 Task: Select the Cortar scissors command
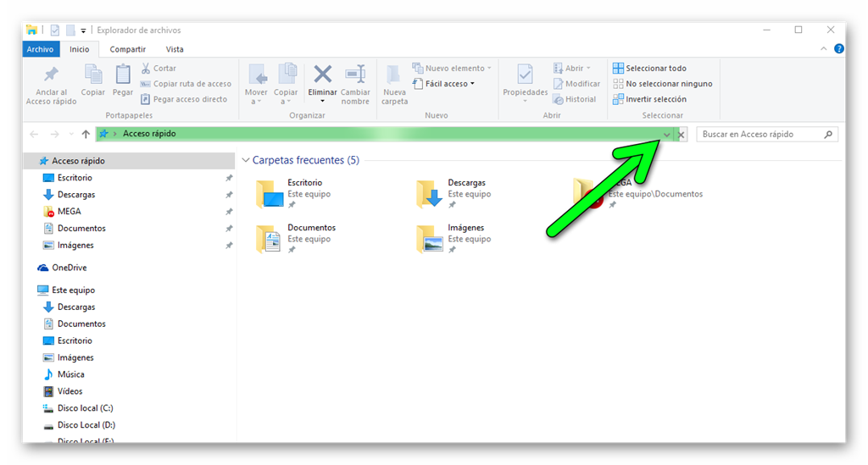coord(159,68)
